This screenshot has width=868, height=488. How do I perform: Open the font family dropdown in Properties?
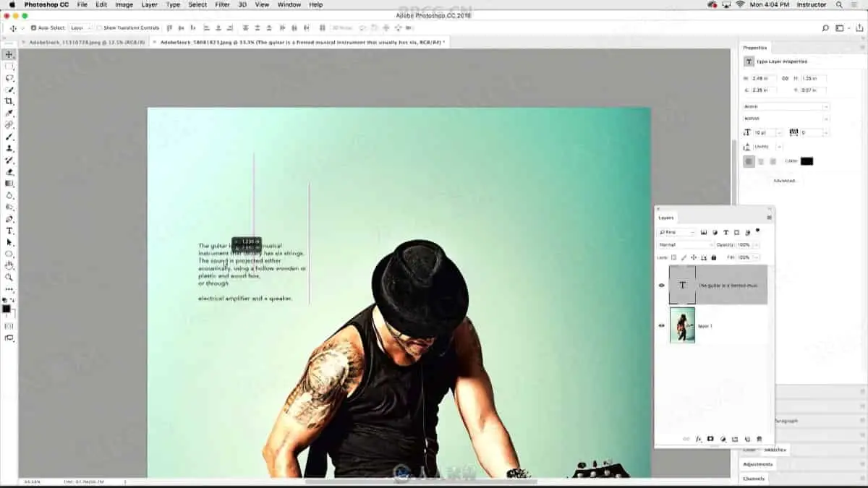tap(786, 106)
